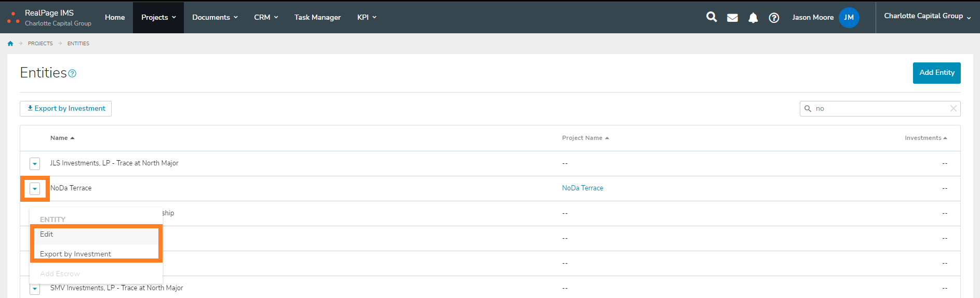Open the Entities help info icon
Viewport: 980px width, 298px height.
coord(73,73)
